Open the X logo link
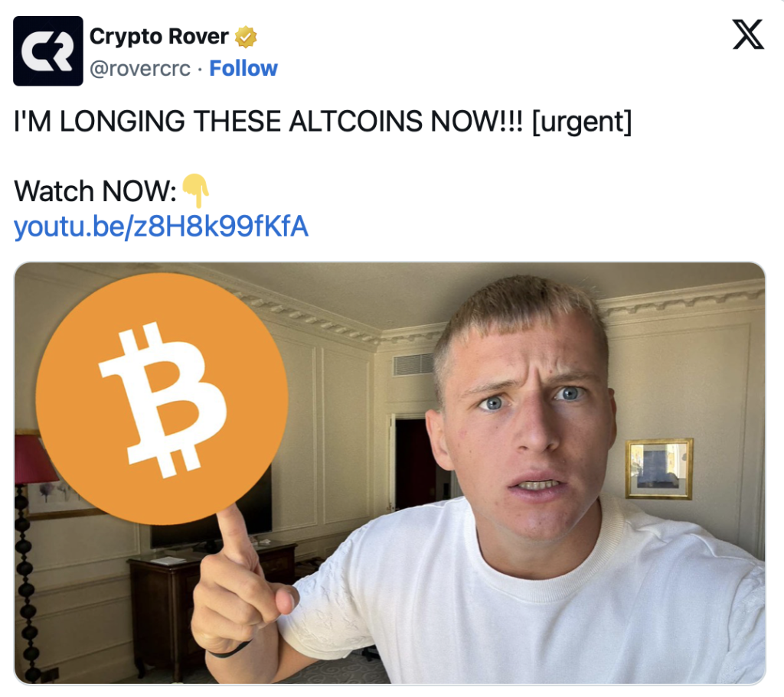Image resolution: width=784 pixels, height=697 pixels. 748,34
